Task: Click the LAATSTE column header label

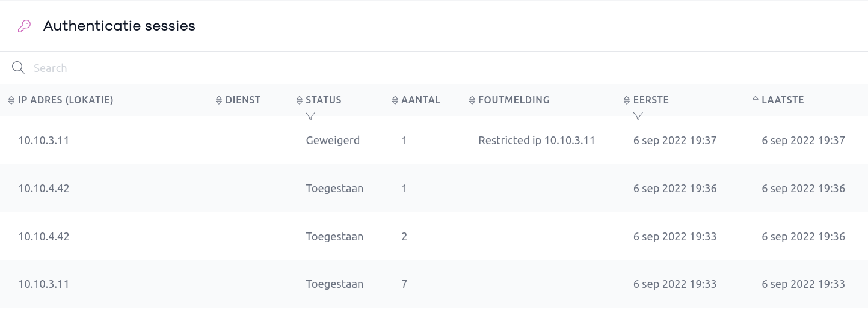Action: click(783, 100)
